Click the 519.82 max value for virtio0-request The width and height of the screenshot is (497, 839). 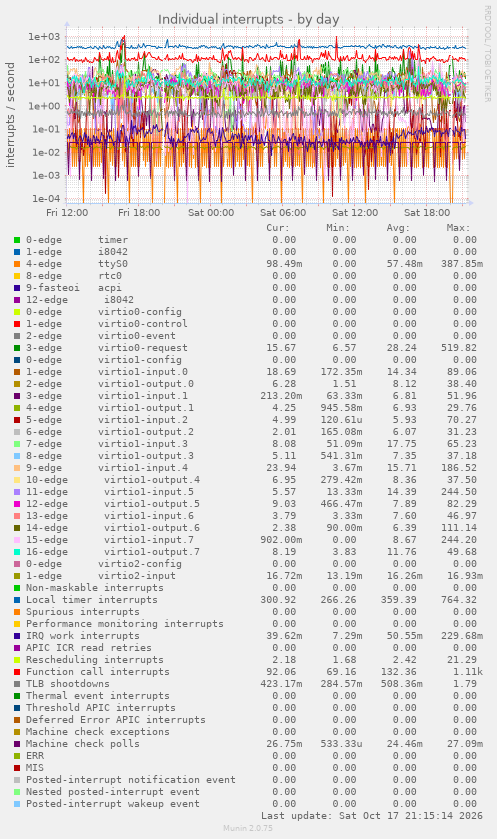point(458,348)
